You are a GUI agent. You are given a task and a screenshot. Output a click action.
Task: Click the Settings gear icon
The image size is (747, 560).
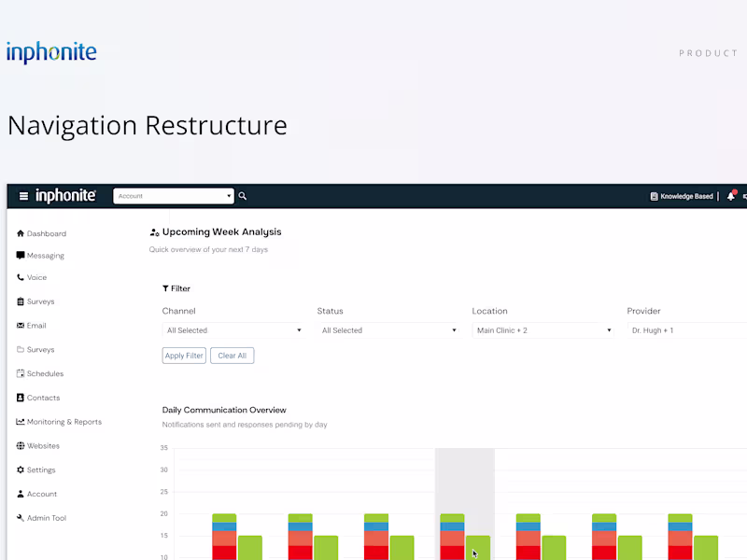20,469
